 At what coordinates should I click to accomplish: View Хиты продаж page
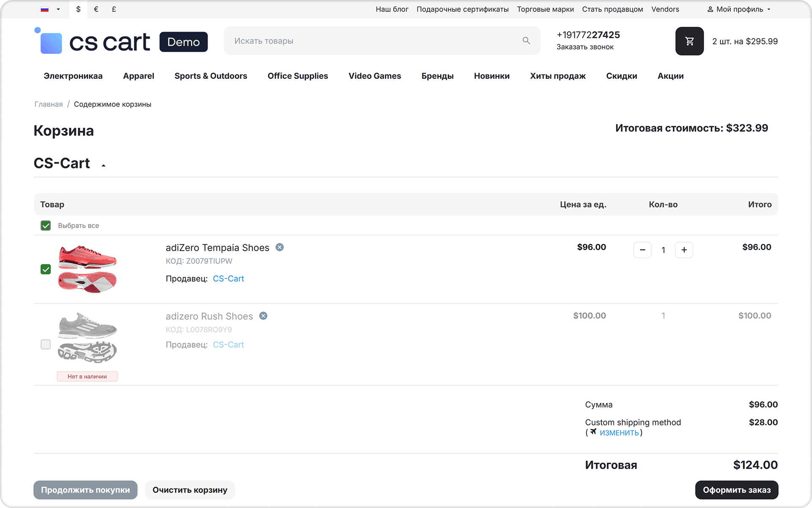coord(558,76)
